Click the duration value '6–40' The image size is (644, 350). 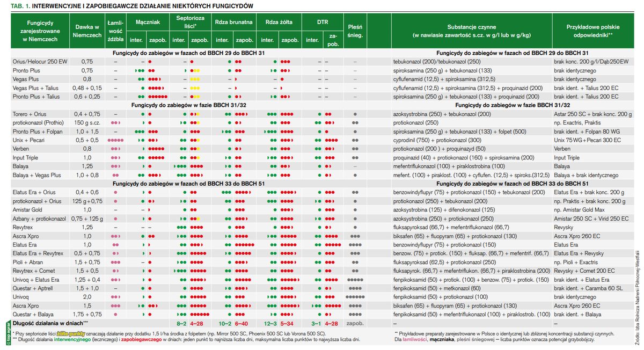click(x=241, y=323)
